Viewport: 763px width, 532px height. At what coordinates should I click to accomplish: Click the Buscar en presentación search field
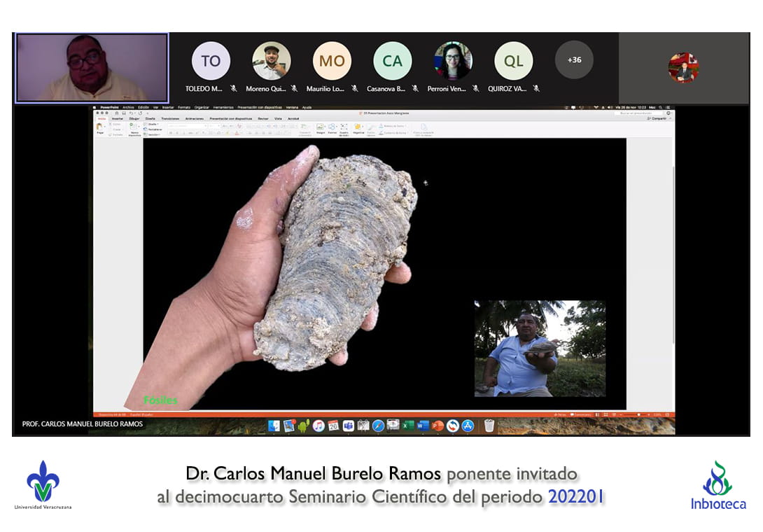(638, 113)
